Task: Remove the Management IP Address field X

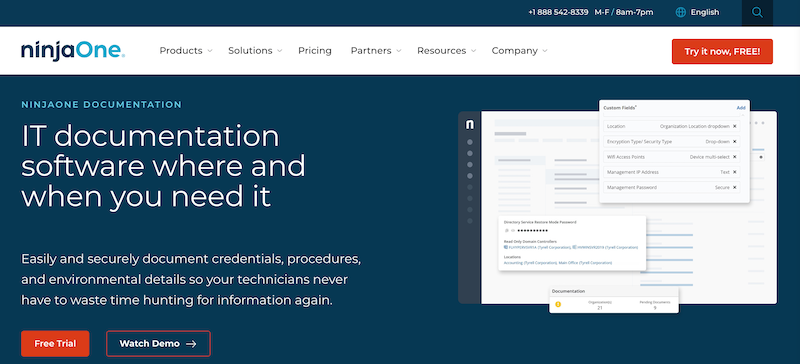Action: 735,172
